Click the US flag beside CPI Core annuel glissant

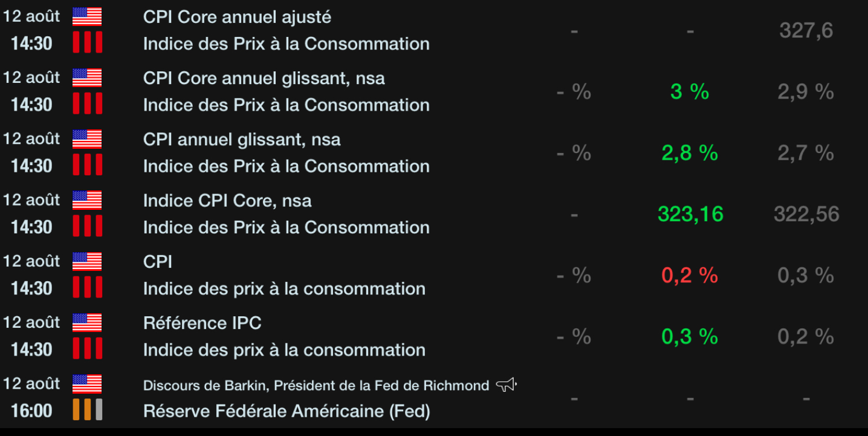tap(87, 77)
